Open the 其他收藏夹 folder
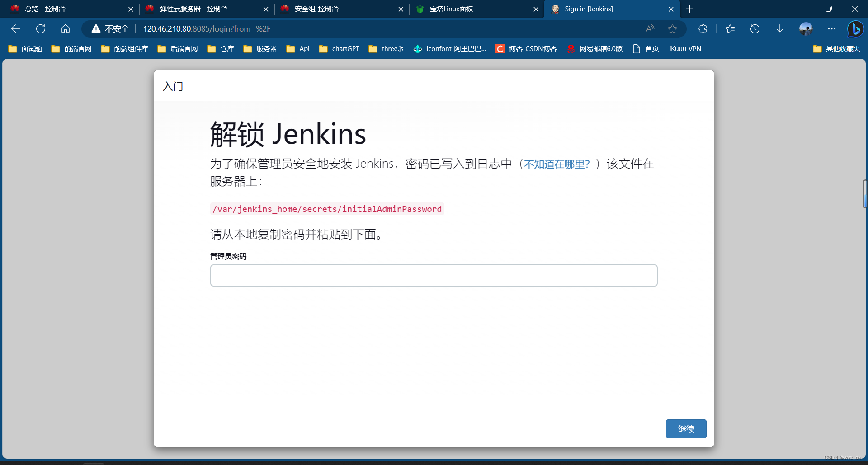The image size is (868, 465). [x=836, y=49]
